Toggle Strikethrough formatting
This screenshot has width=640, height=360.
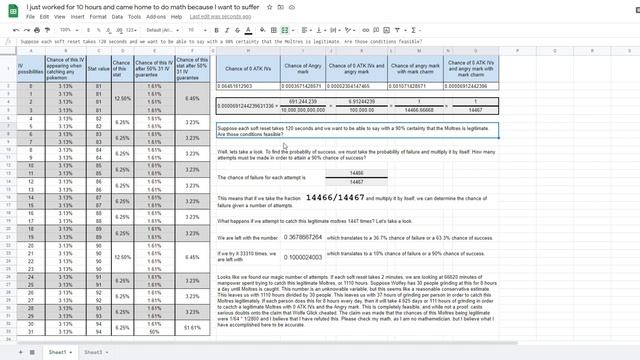tap(238, 30)
